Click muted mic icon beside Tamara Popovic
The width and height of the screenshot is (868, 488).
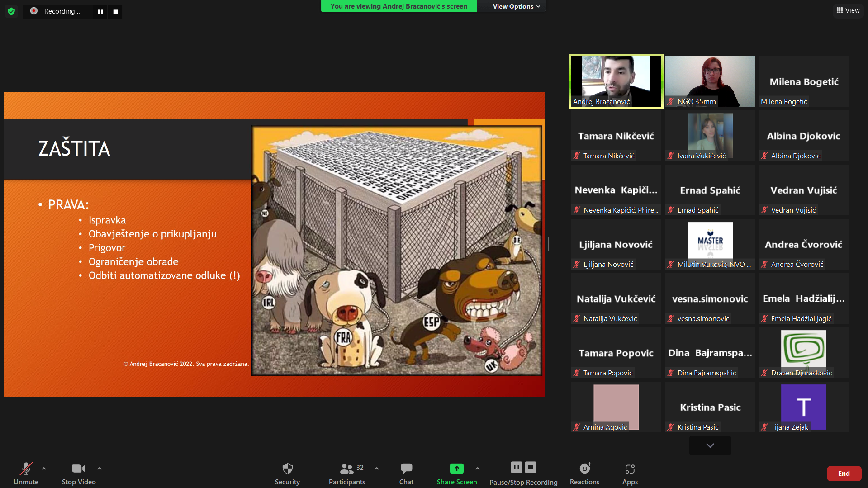[x=577, y=373]
